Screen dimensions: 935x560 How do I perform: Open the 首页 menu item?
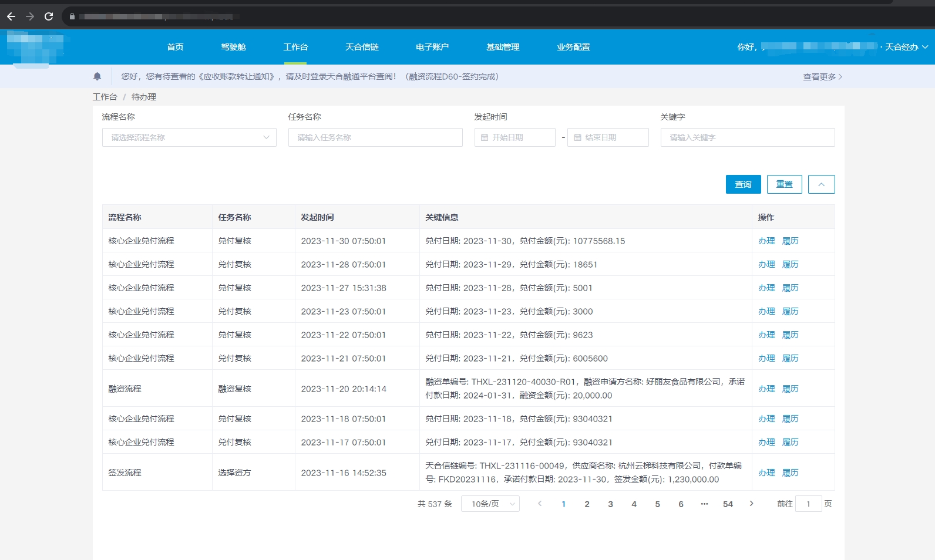click(175, 47)
